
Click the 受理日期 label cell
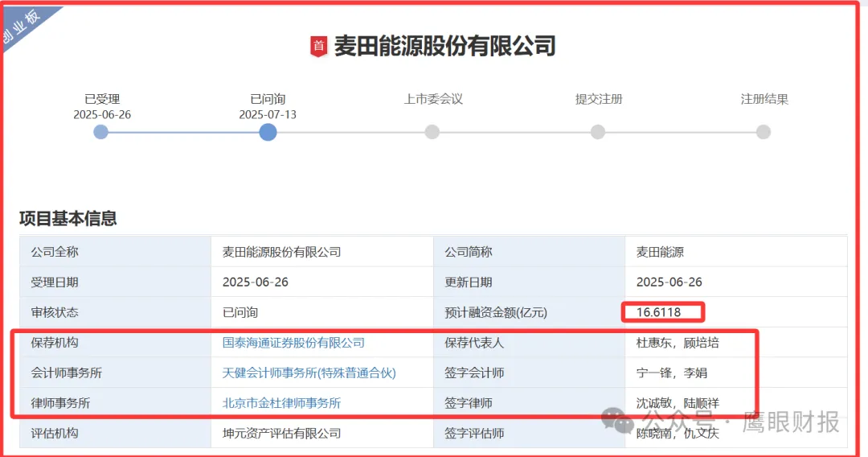pos(115,282)
